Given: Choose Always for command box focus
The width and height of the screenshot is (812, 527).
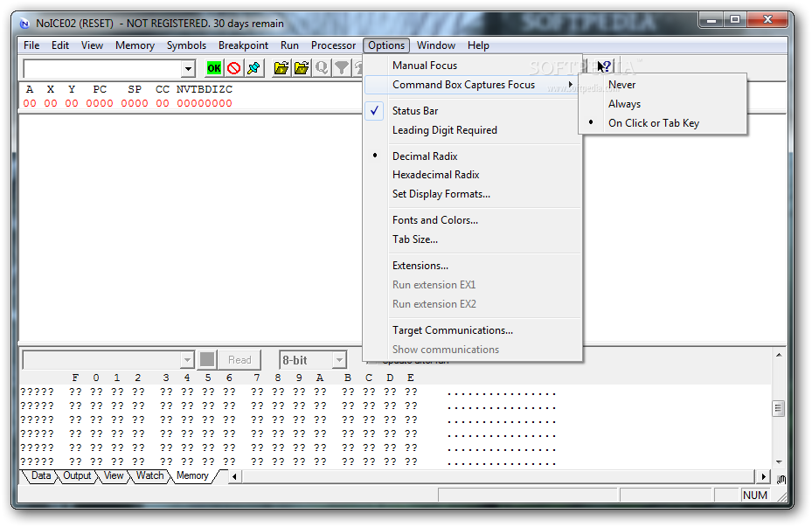Looking at the screenshot, I should coord(663,103).
